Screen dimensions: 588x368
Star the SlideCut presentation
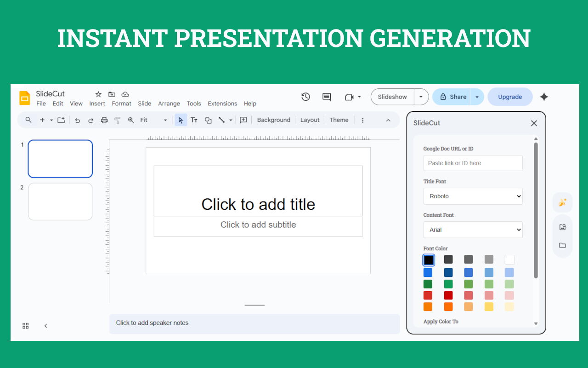coord(98,94)
